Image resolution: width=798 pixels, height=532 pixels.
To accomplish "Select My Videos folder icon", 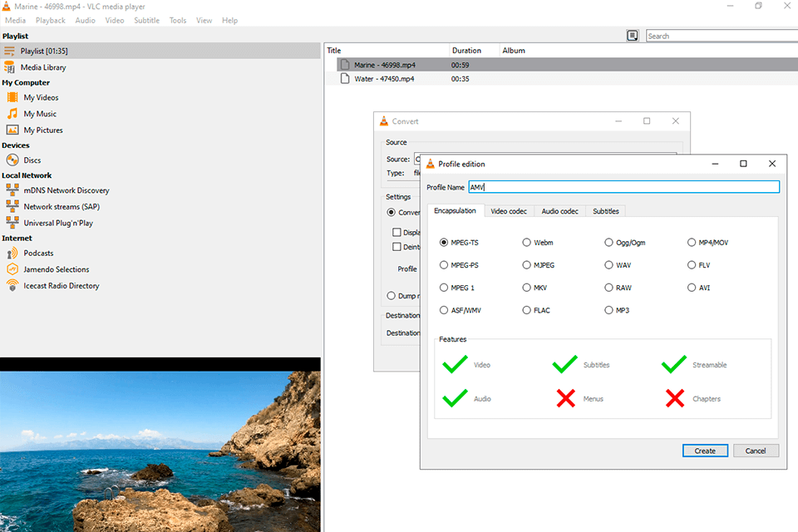I will [x=12, y=98].
